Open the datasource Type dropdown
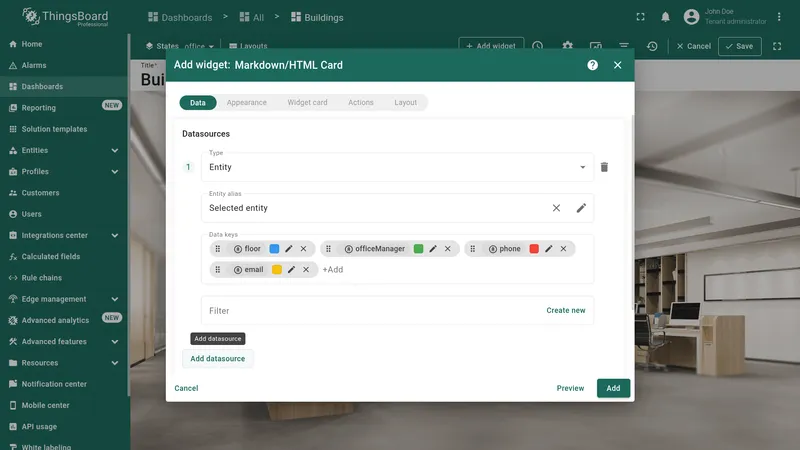This screenshot has width=800, height=450. pyautogui.click(x=397, y=167)
